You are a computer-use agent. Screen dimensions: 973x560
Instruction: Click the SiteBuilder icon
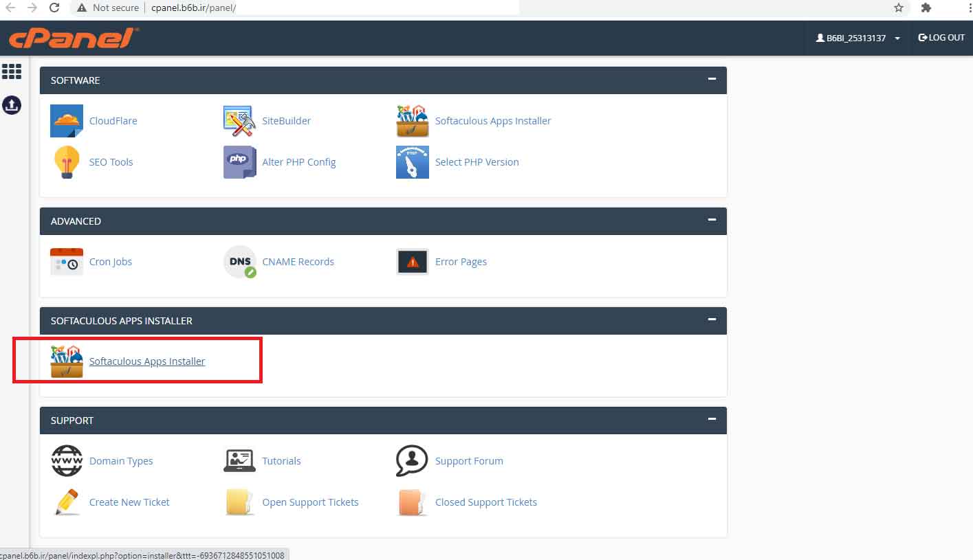[240, 121]
